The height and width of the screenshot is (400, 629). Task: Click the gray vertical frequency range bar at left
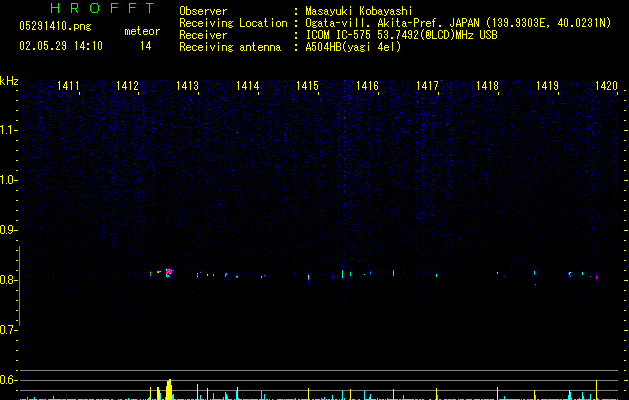(20, 286)
